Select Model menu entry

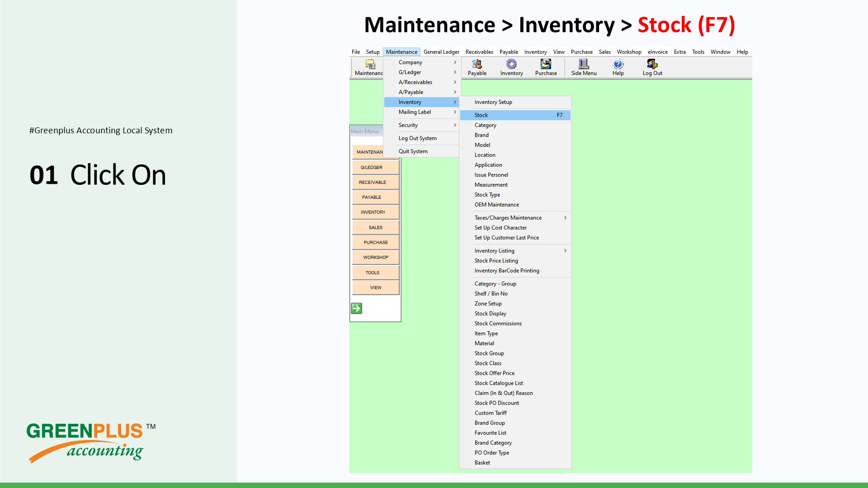tap(515, 145)
